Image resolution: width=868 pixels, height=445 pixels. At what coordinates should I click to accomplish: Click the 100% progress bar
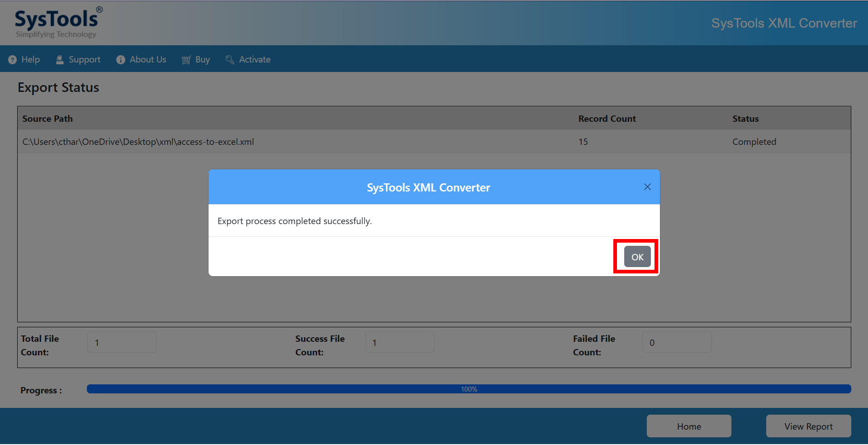[x=469, y=388]
